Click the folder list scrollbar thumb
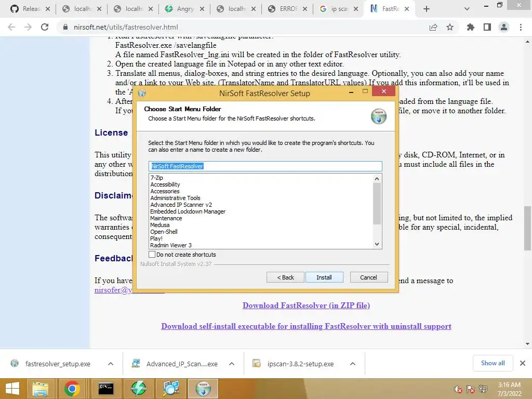 377,204
